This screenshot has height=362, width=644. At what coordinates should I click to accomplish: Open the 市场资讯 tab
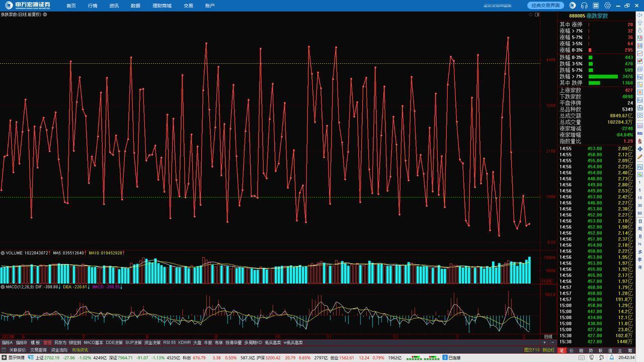point(79,350)
